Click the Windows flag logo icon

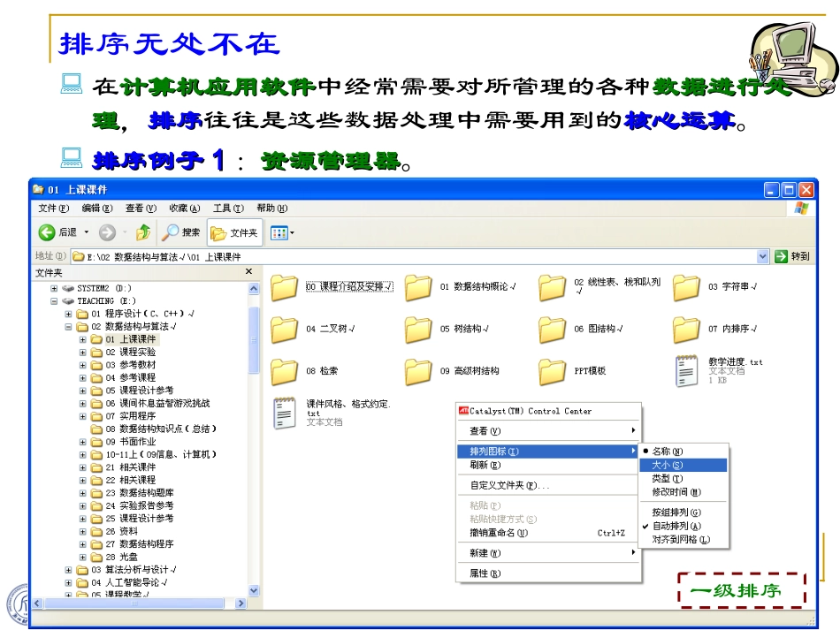click(802, 209)
